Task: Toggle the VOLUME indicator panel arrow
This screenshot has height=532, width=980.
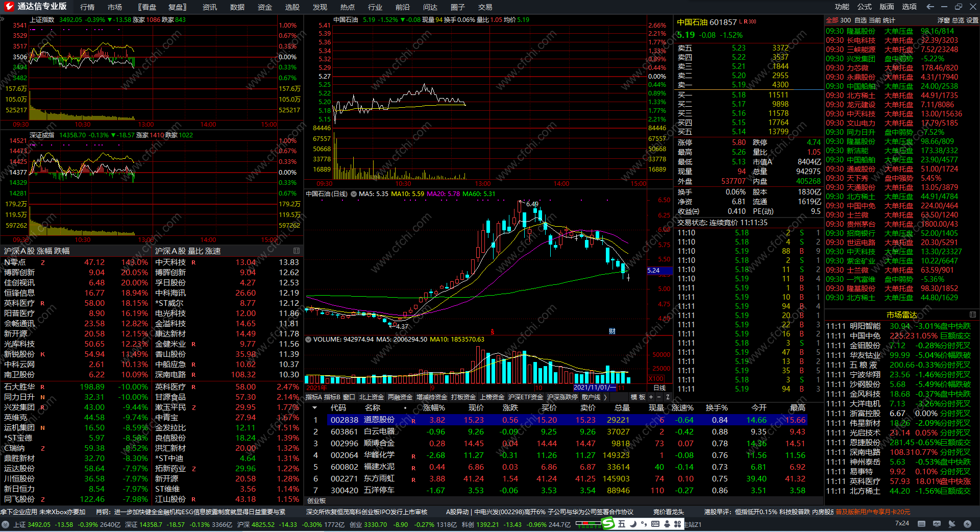Action: tap(308, 339)
